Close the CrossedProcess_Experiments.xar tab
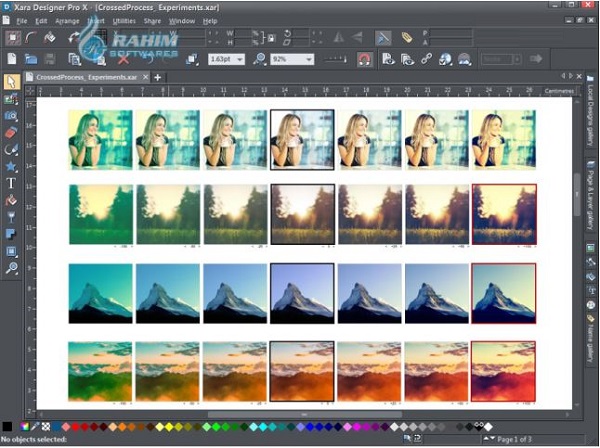 pyautogui.click(x=145, y=77)
